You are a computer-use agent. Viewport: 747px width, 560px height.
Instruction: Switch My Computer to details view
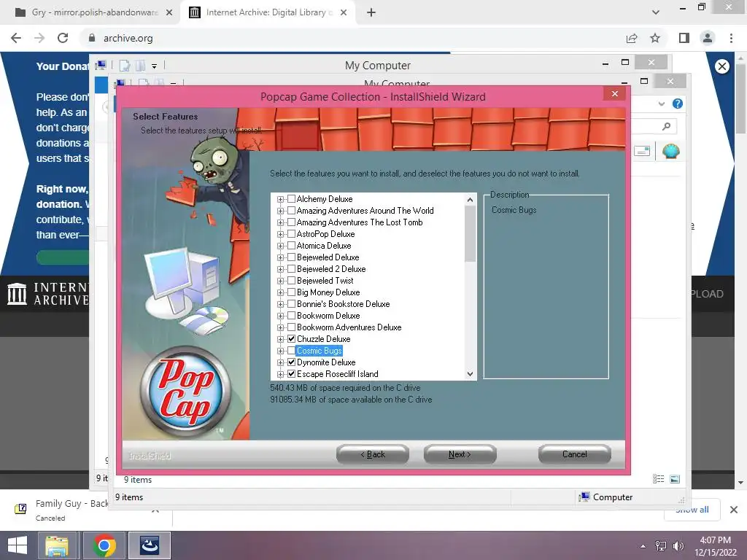(x=659, y=479)
